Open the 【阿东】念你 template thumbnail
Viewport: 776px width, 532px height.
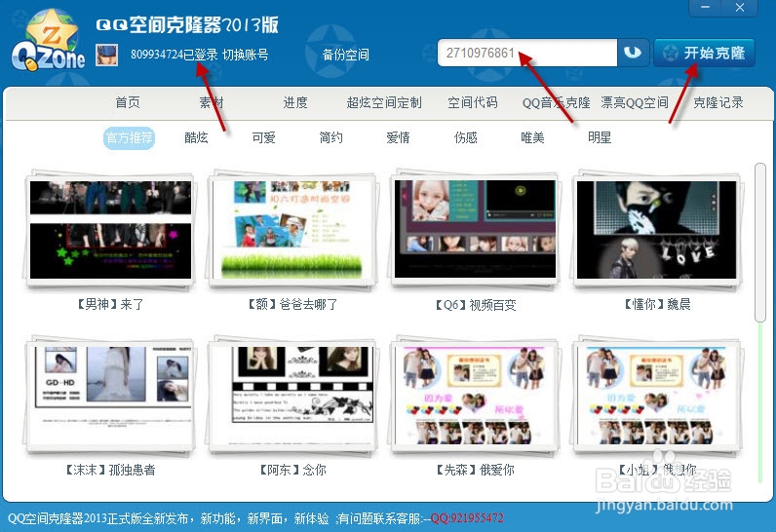coord(292,396)
